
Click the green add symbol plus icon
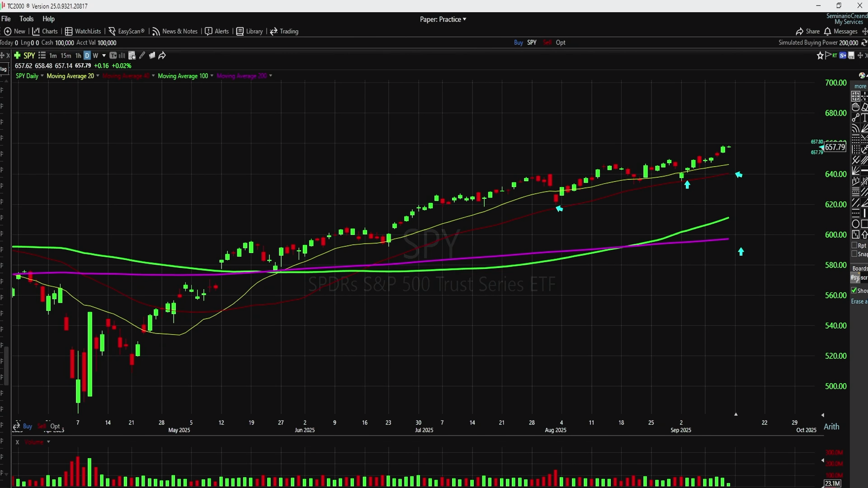[x=17, y=55]
